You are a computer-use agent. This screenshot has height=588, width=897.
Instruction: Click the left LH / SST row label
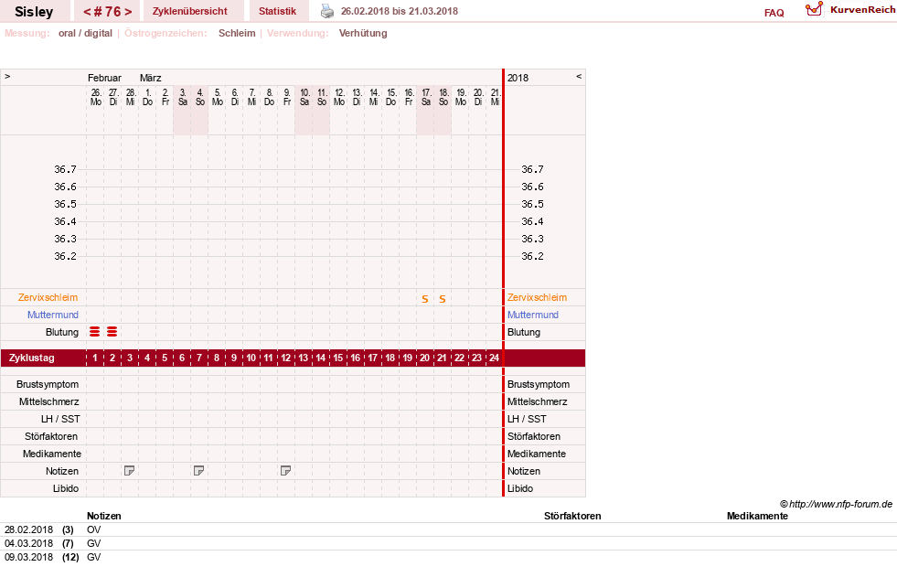point(60,419)
